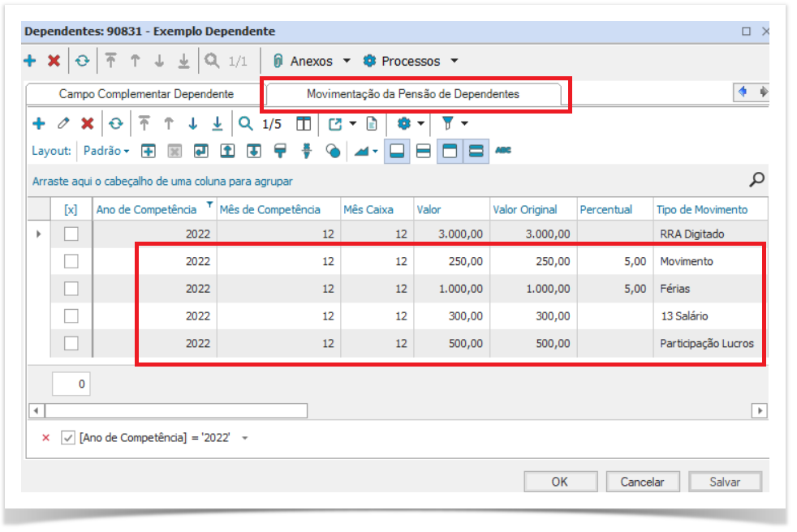Image resolution: width=797 pixels, height=532 pixels.
Task: Open the Anexos paperclip menu
Action: tap(311, 61)
